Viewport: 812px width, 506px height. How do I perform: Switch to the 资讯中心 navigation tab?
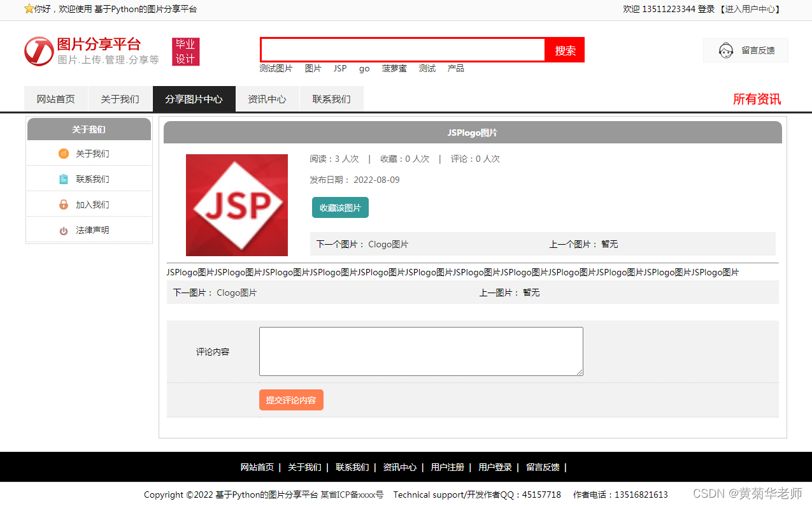pos(267,98)
